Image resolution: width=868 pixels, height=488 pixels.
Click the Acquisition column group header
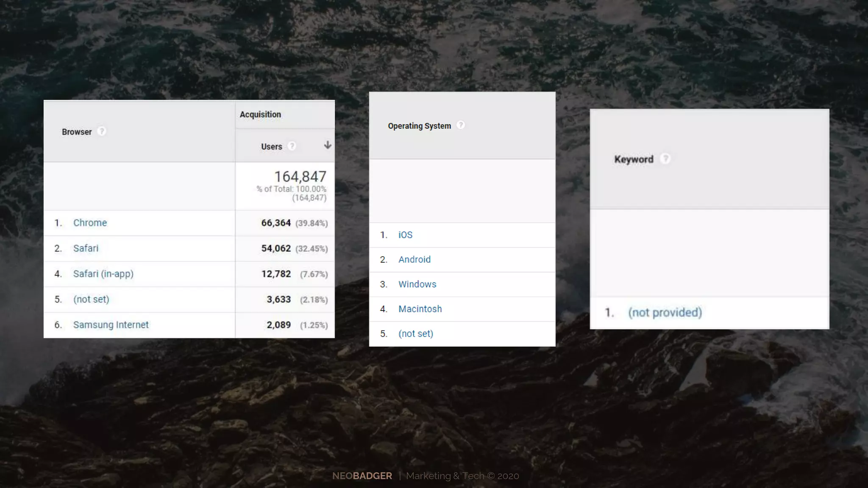[260, 114]
